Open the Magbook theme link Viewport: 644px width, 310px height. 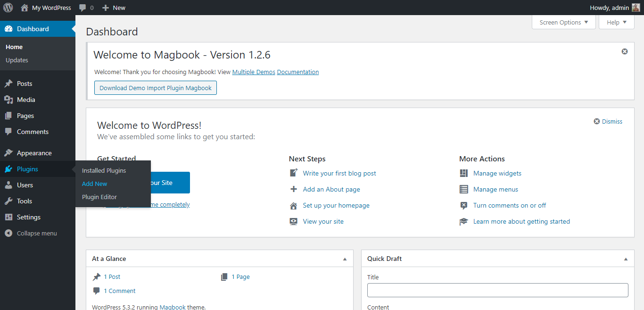point(173,307)
